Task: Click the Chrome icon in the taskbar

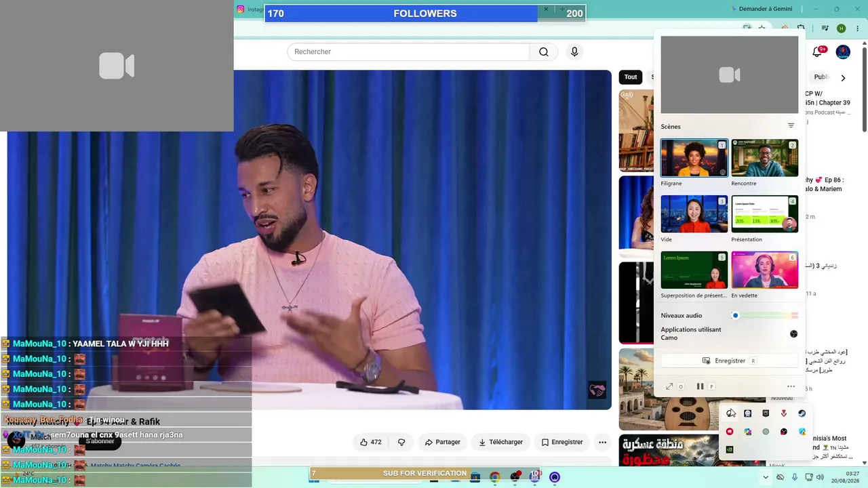Action: [495, 477]
